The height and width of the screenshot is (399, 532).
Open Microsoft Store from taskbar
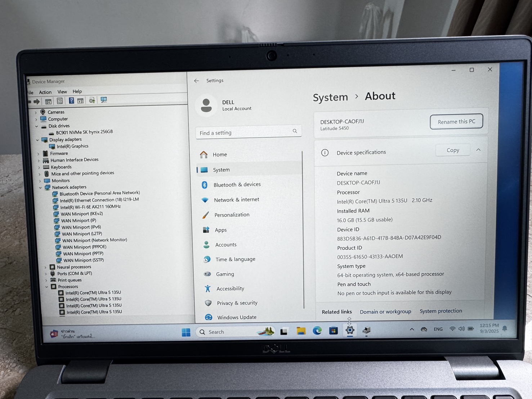click(334, 330)
